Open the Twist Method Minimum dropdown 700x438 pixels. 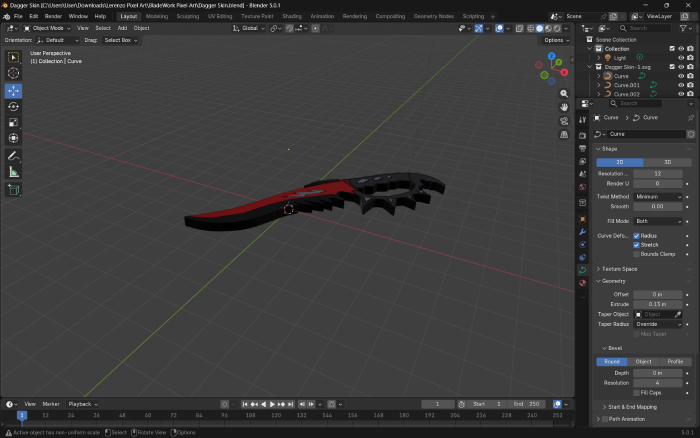click(x=658, y=197)
